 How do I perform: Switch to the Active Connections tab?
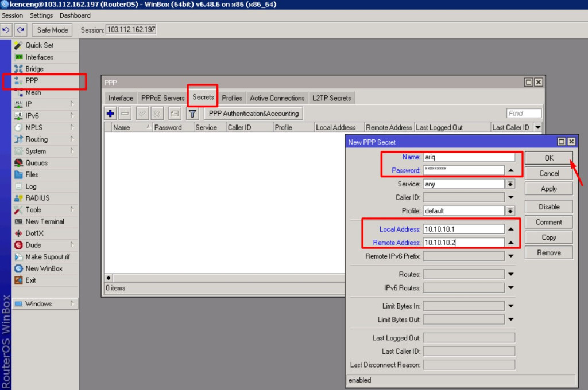277,98
